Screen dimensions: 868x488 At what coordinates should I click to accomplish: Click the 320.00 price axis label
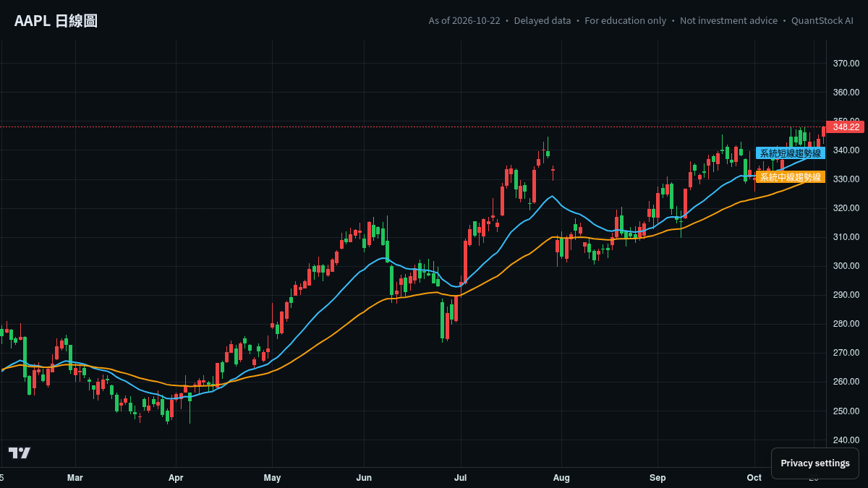(x=846, y=208)
